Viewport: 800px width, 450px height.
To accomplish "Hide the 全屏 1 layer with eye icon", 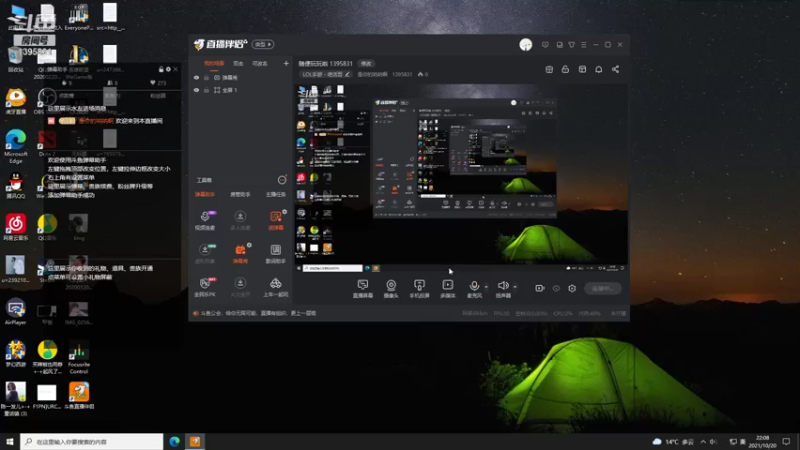I will pyautogui.click(x=196, y=90).
